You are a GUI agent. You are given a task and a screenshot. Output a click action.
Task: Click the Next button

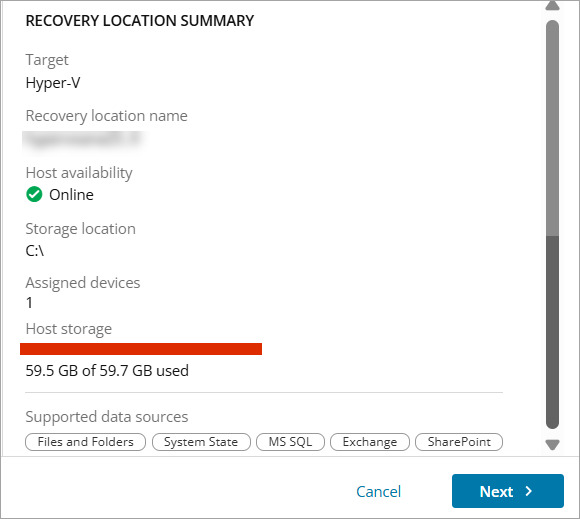508,491
